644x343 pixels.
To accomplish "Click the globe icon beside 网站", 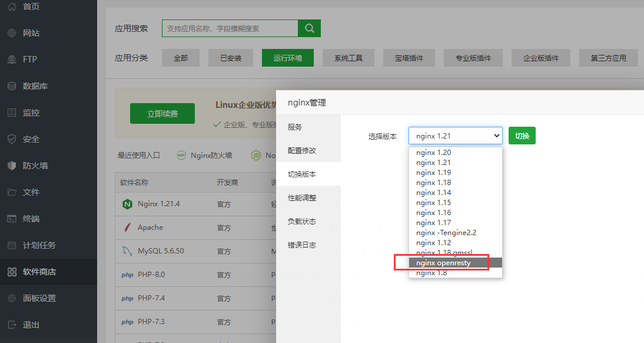I will coord(12,33).
